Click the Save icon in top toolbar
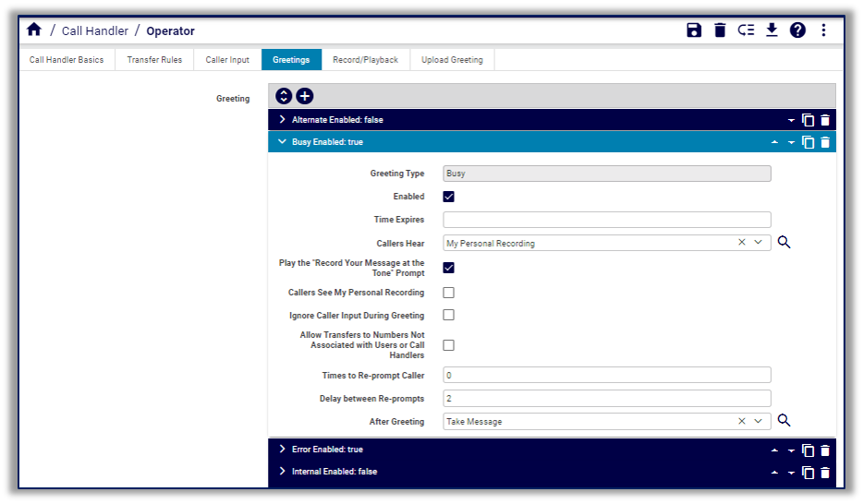The width and height of the screenshot is (863, 504). 694,30
